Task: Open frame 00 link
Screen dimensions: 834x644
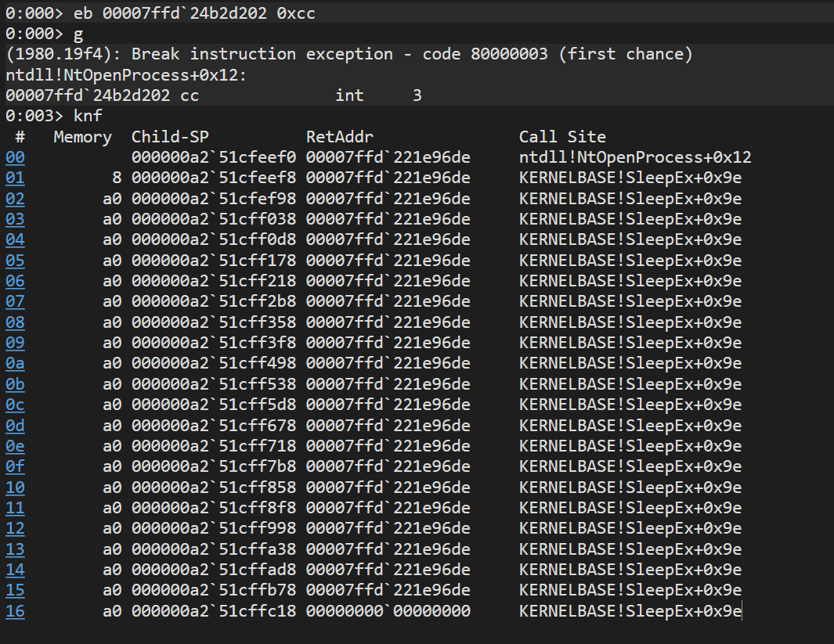Action: pos(15,157)
